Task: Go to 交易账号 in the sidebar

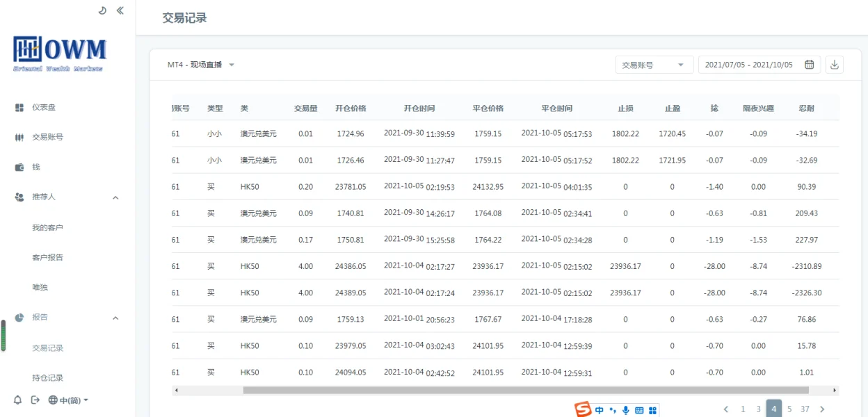Action: coord(47,138)
